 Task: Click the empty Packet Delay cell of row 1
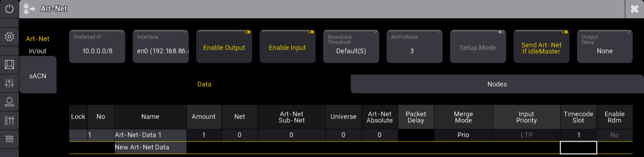pos(416,135)
